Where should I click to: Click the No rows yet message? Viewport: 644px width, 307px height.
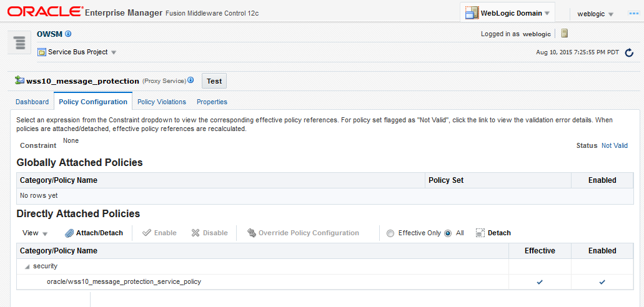(x=39, y=196)
